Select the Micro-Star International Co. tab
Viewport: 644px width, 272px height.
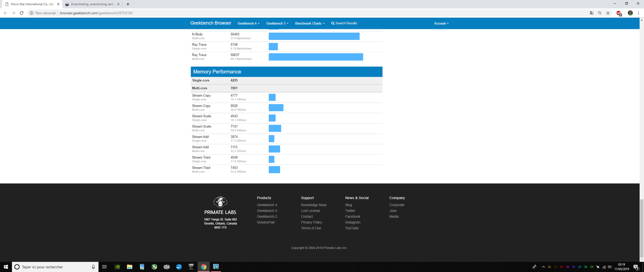(x=32, y=4)
